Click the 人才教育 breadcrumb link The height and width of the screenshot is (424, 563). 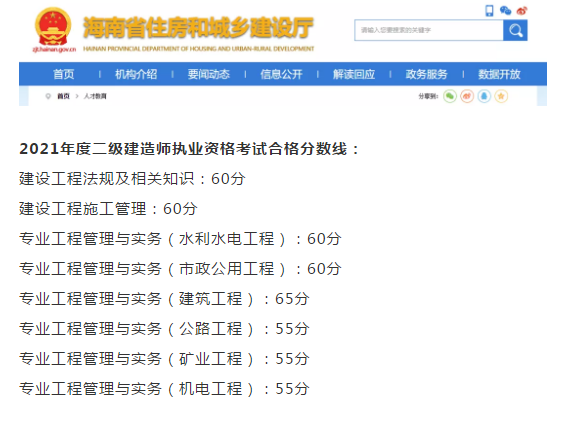[x=95, y=96]
